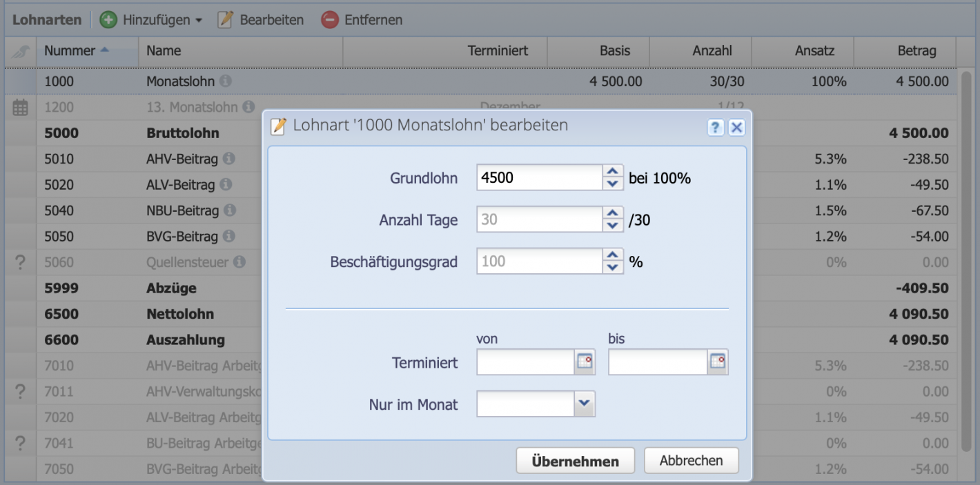The width and height of the screenshot is (980, 485).
Task: Increase Grundlohn using the up stepper arrow
Action: 613,172
